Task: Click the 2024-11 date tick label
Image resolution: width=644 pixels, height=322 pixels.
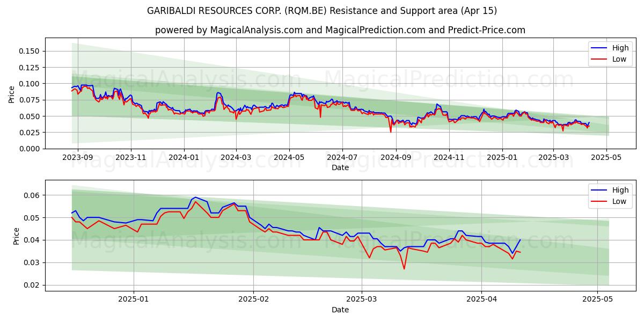Action: (x=449, y=157)
